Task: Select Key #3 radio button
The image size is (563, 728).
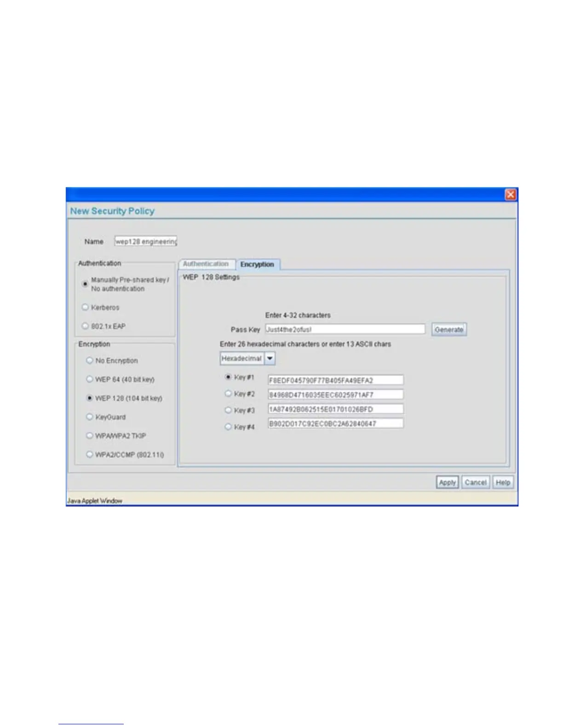Action: (x=228, y=410)
